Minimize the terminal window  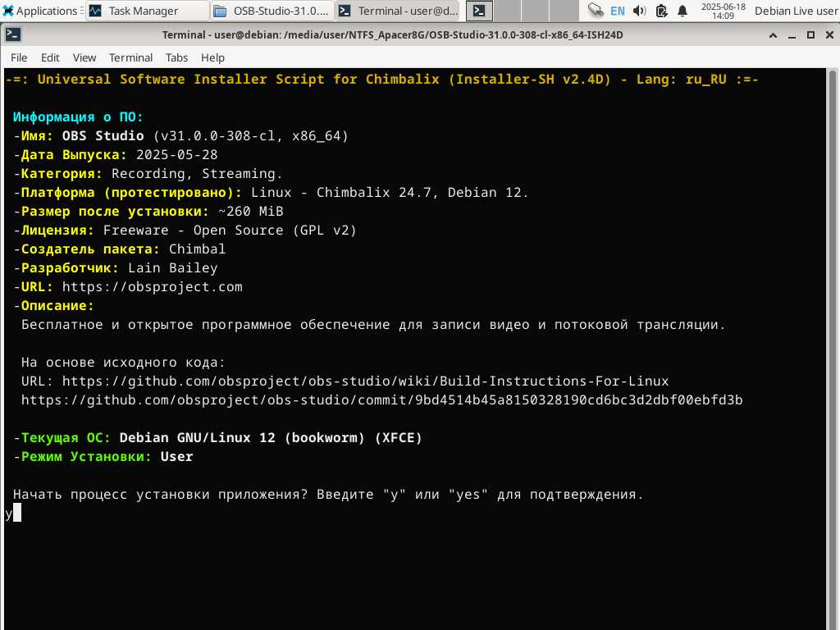792,34
